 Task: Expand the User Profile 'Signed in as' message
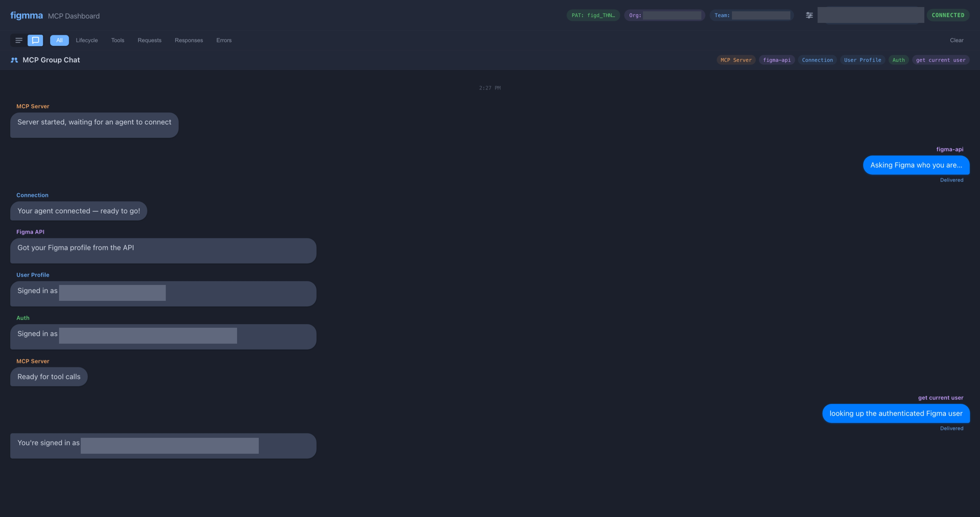163,294
